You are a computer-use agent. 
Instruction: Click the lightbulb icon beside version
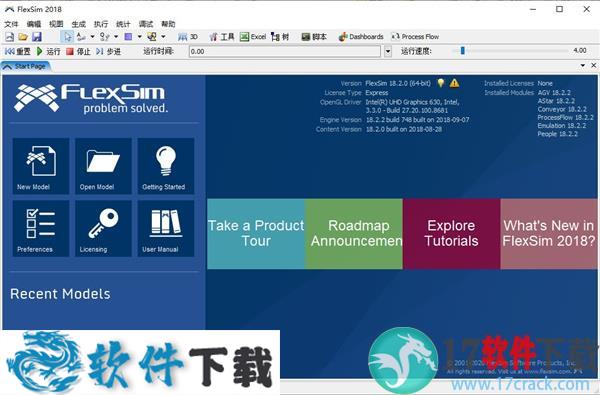[x=441, y=83]
